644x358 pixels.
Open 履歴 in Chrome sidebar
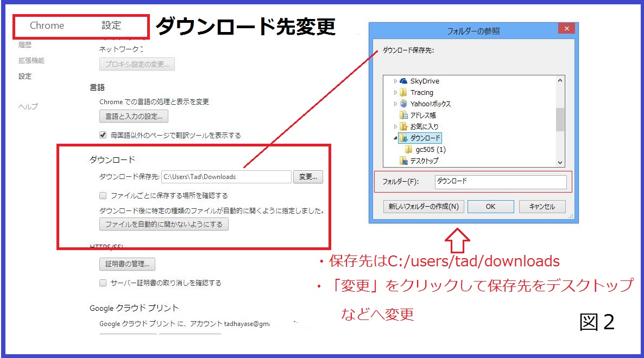pyautogui.click(x=25, y=44)
